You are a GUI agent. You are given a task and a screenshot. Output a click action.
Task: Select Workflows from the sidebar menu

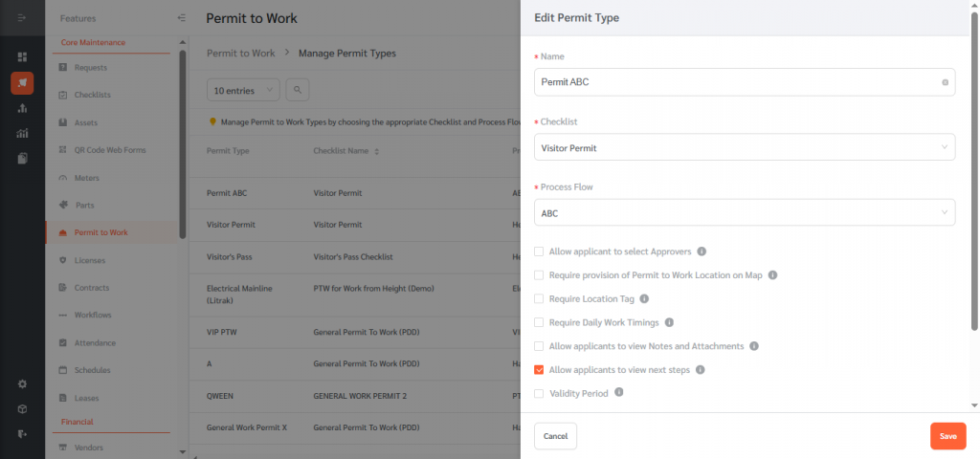[93, 315]
